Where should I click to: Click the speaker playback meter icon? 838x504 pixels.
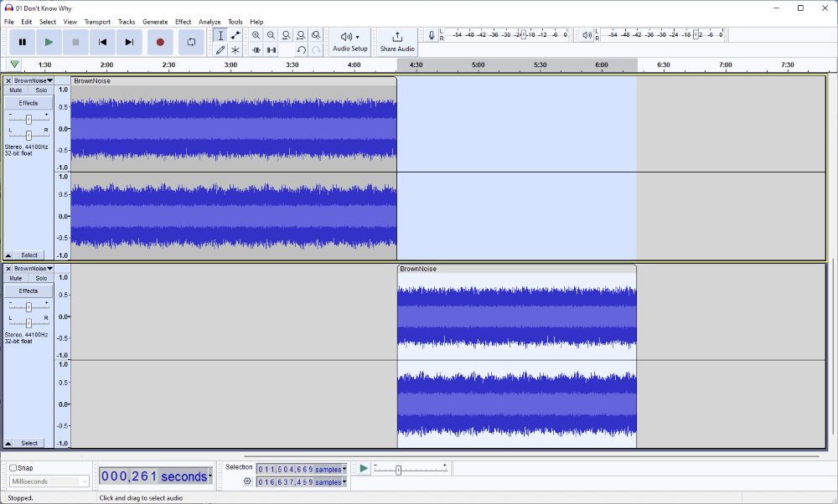587,35
